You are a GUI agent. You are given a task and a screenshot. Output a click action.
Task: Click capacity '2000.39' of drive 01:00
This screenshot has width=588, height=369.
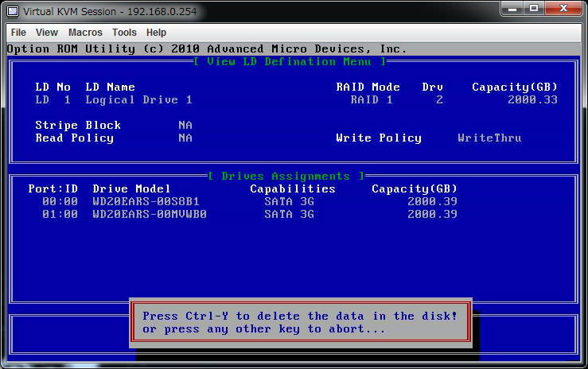tap(432, 214)
